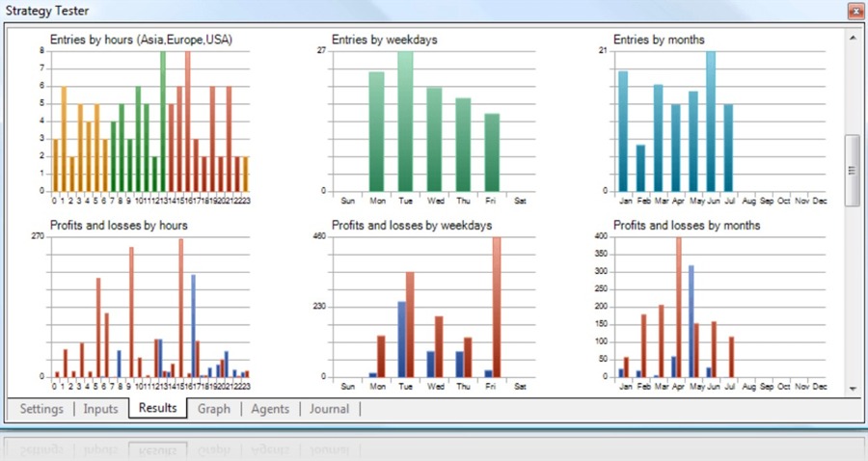Click the 27 axis label in Entries by weekdays
Image resolution: width=868 pixels, height=461 pixels.
(x=321, y=50)
